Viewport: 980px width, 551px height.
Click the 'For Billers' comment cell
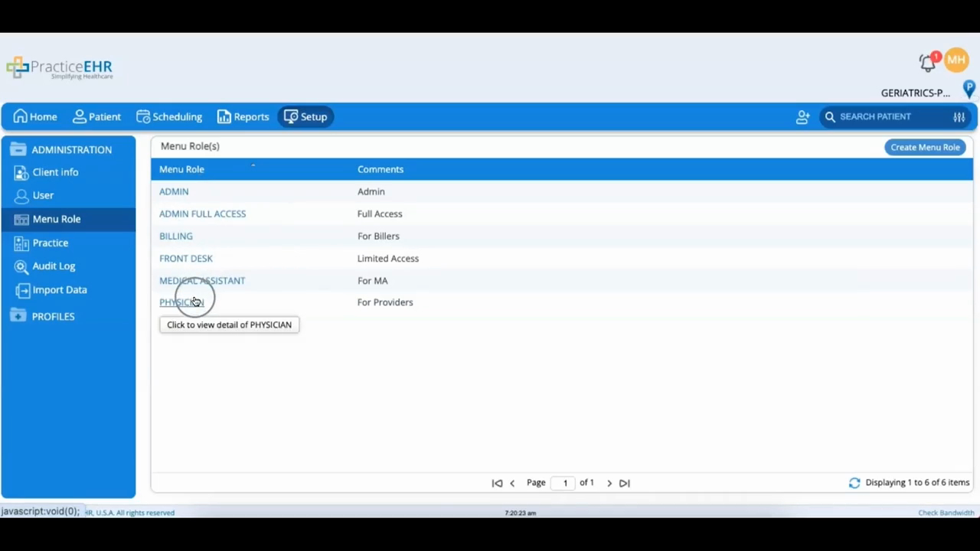click(378, 236)
